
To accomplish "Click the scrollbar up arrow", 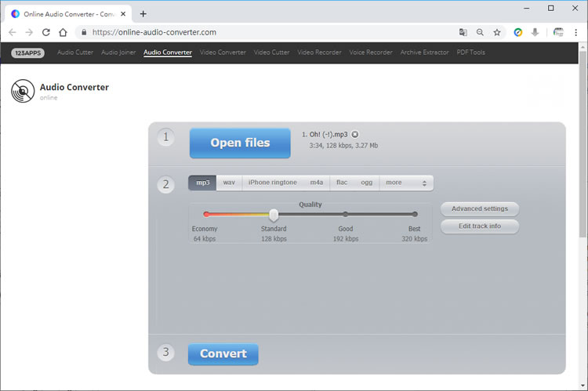I will coord(583,46).
